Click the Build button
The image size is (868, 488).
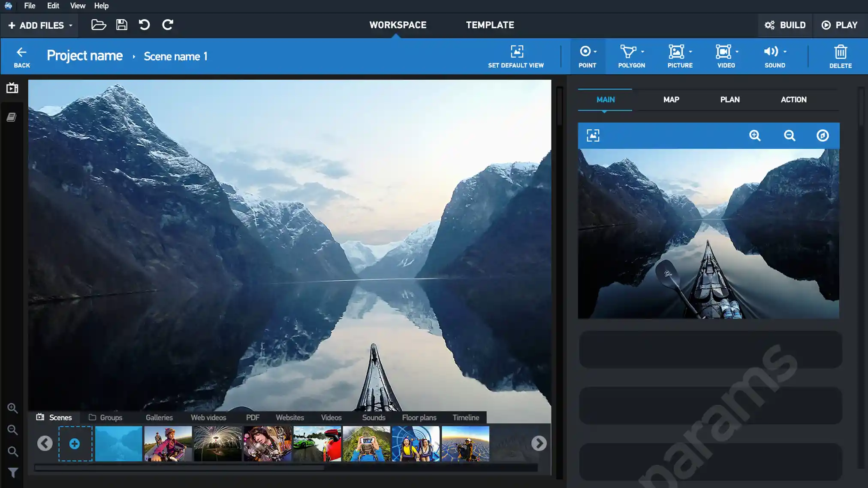[785, 25]
